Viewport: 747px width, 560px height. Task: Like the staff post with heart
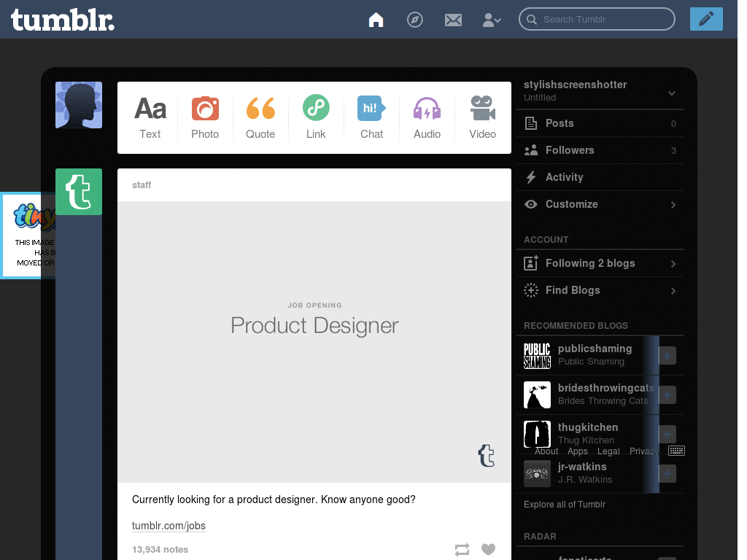tap(488, 549)
